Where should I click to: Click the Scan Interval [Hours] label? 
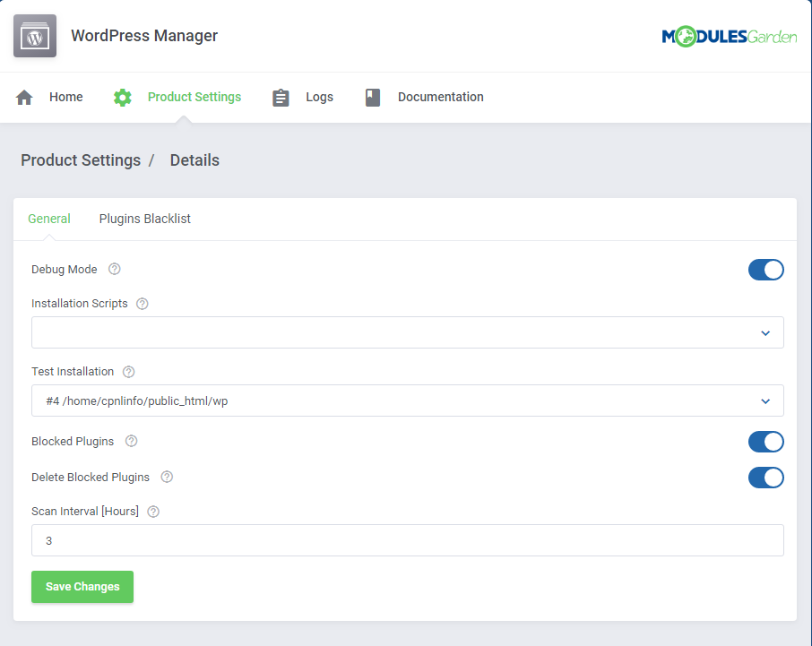85,512
